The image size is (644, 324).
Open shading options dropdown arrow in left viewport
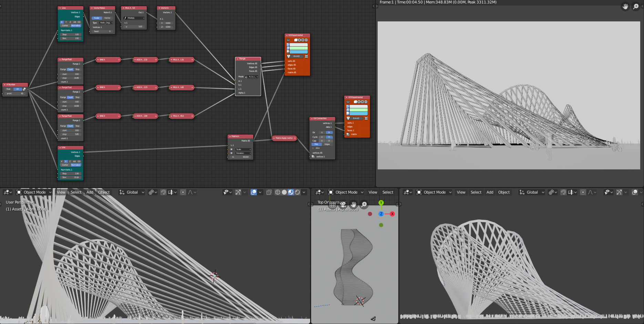[304, 192]
